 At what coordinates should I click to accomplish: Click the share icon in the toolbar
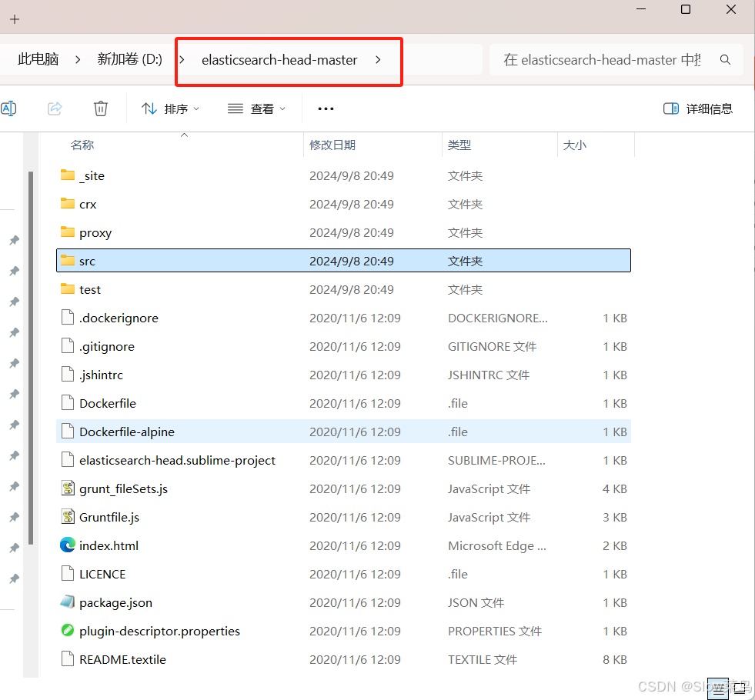[x=55, y=108]
